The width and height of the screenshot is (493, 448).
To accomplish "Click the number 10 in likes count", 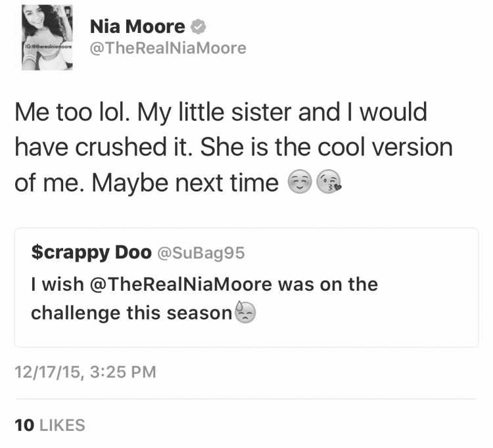I will [24, 425].
